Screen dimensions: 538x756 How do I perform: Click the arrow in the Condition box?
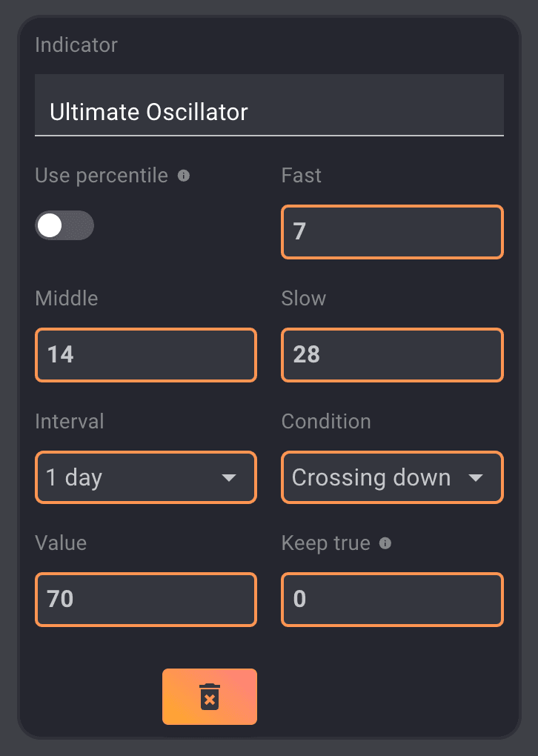(x=476, y=477)
